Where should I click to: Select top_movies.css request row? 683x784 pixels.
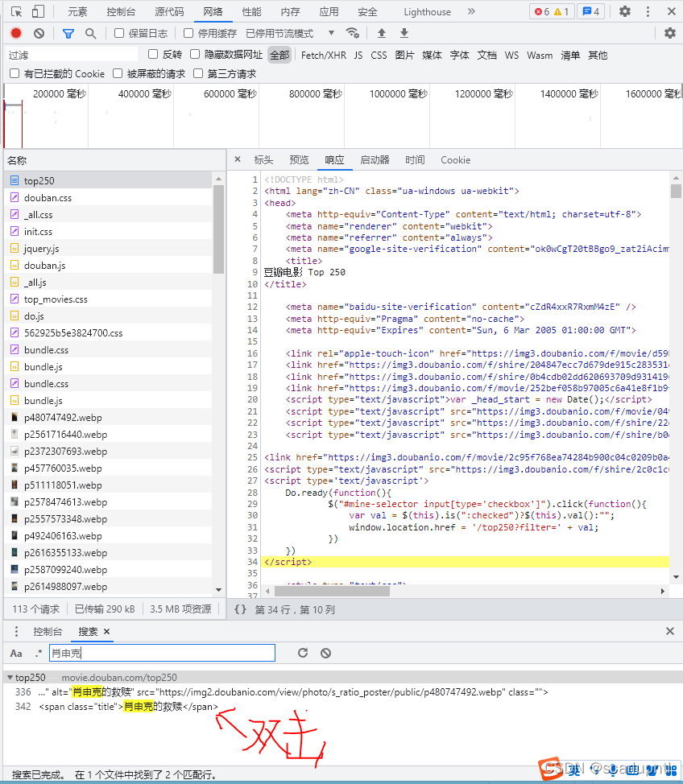click(108, 299)
